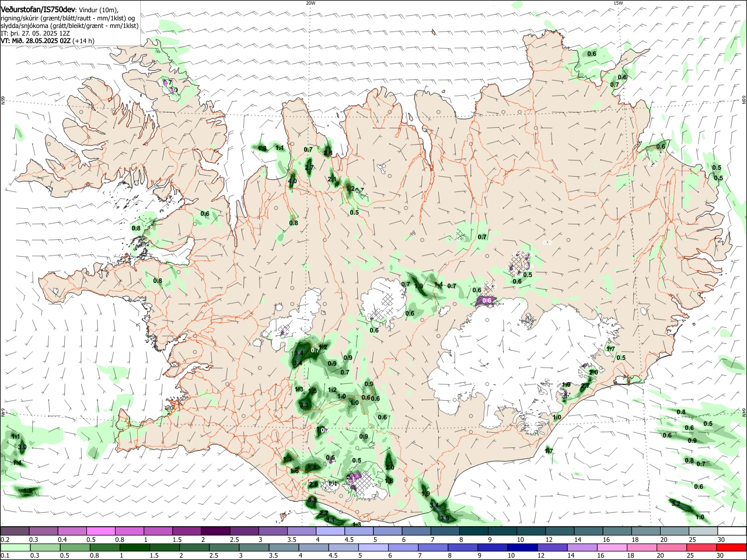Pick the darkest purple 2–2.5 upper legend swatch

point(215,531)
